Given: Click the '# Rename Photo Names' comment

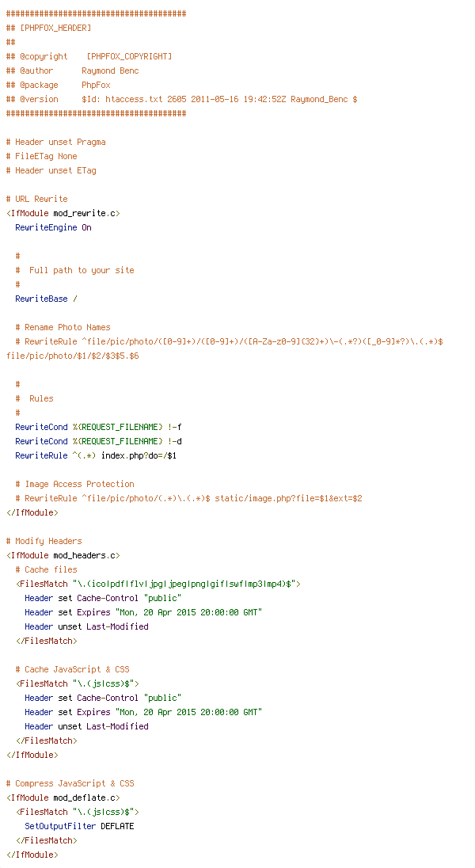Looking at the screenshot, I should coord(63,327).
